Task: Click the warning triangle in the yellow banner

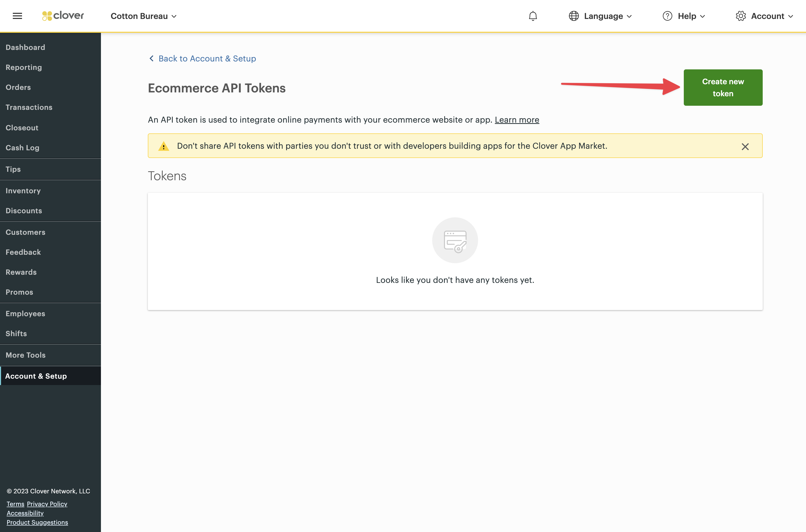Action: click(164, 146)
